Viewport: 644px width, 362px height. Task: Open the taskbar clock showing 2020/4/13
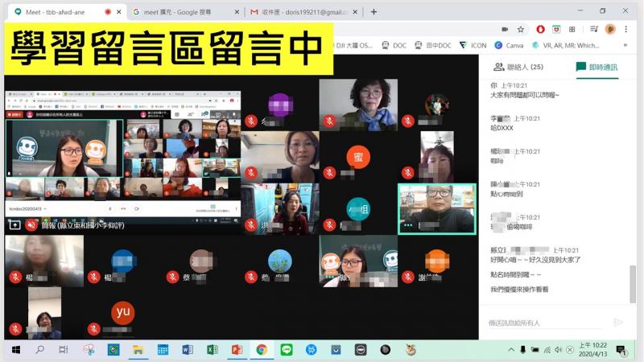(x=592, y=350)
